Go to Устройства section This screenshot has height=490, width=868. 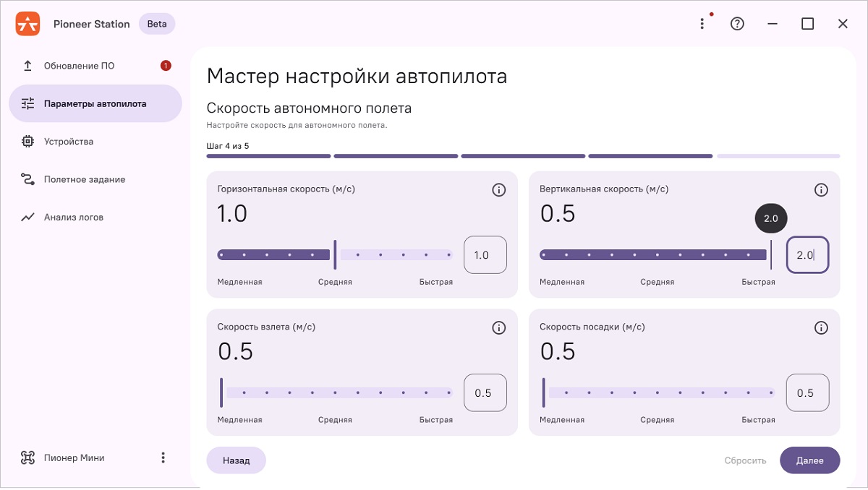click(69, 142)
